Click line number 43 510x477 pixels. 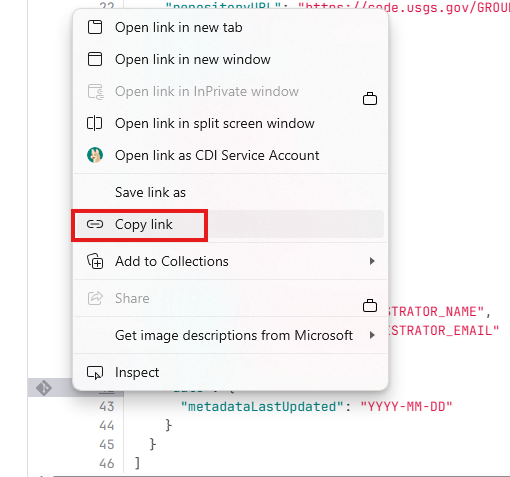coord(107,407)
